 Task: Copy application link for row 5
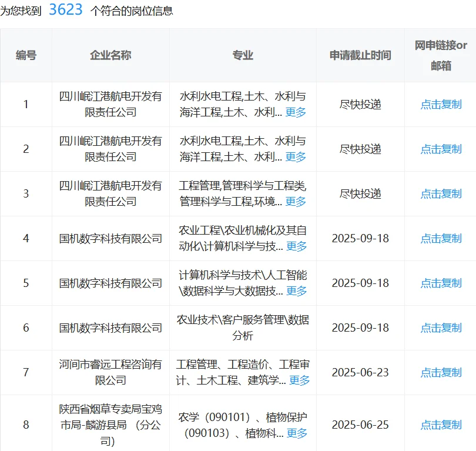coord(441,283)
